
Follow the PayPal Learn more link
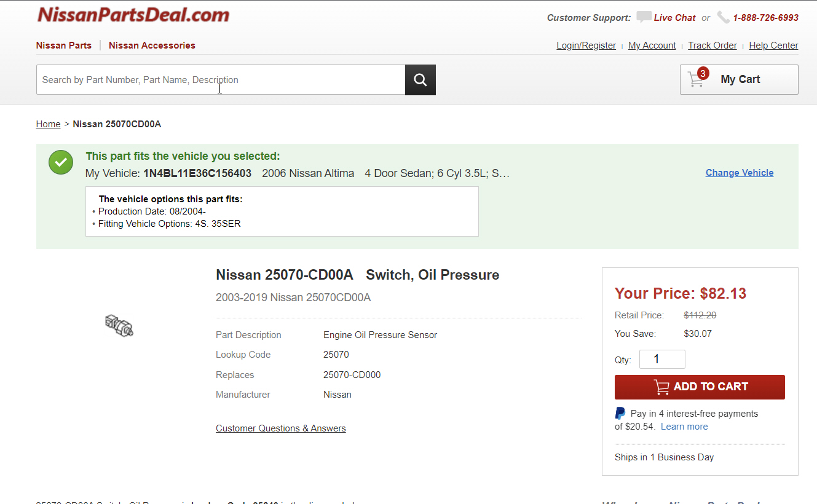click(x=684, y=427)
